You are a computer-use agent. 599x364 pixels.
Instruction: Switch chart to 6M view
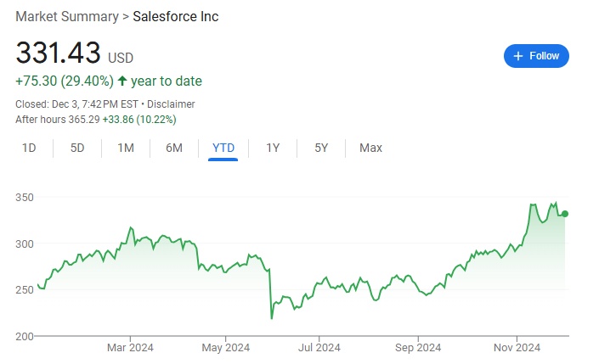pyautogui.click(x=174, y=148)
